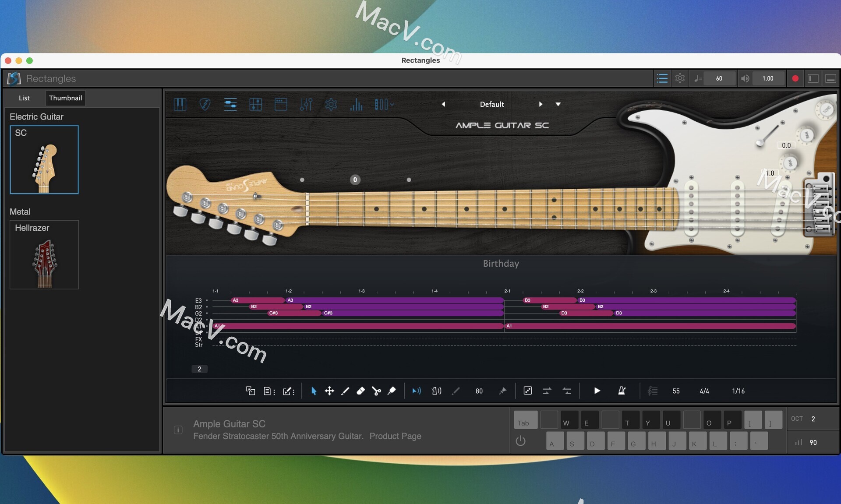Switch to the List tab
841x504 pixels.
click(24, 98)
